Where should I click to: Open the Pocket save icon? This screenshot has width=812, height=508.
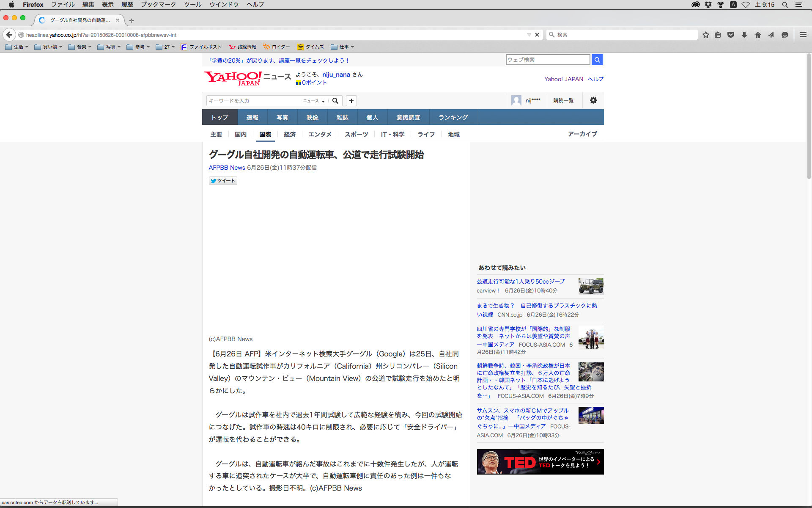(731, 35)
